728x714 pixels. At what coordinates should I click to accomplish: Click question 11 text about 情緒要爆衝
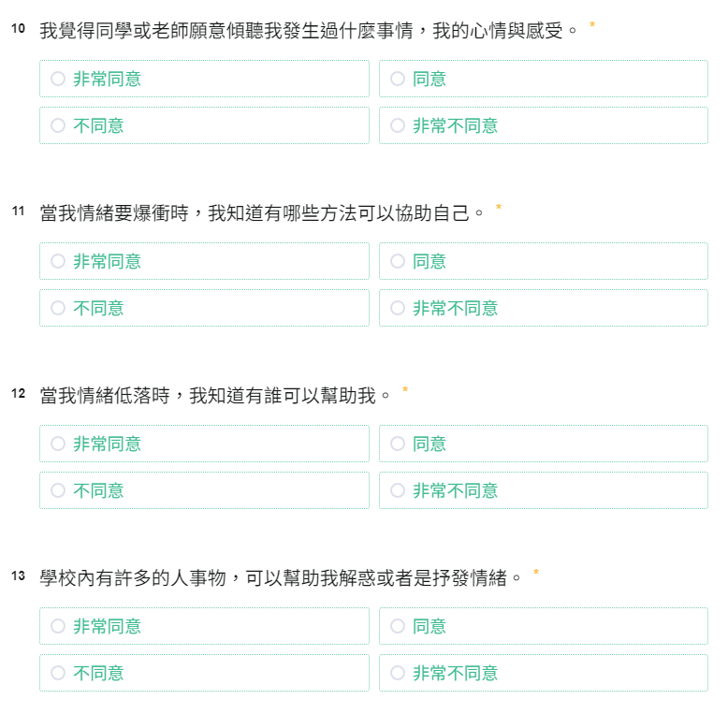pos(262,213)
